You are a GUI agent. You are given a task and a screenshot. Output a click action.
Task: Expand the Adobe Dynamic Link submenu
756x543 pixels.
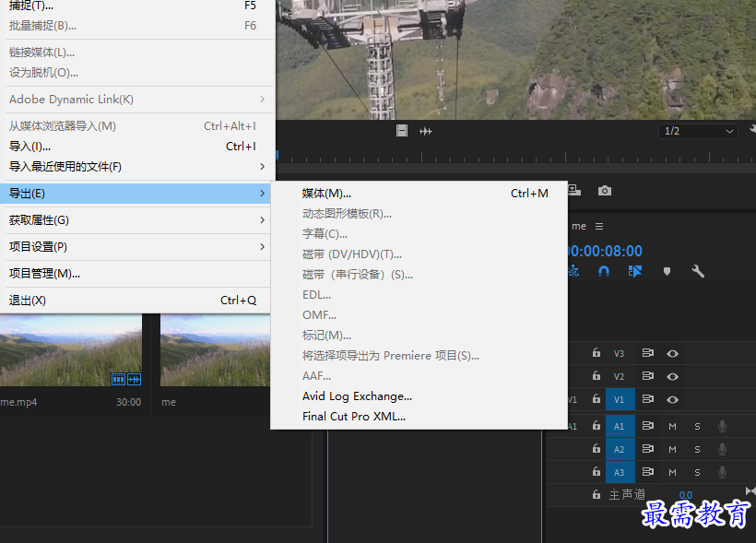(137, 100)
